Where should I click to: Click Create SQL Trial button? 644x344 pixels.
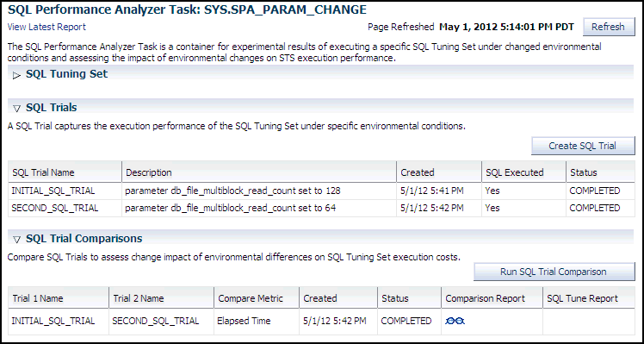[x=583, y=146]
